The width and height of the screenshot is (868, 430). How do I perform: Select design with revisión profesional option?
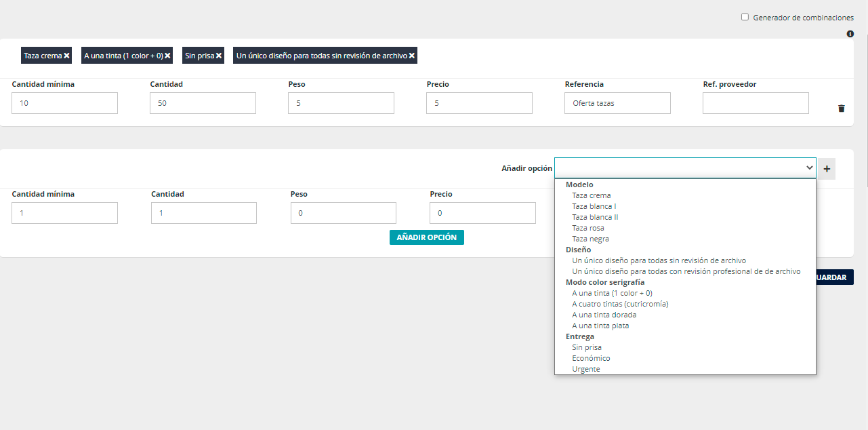(686, 271)
